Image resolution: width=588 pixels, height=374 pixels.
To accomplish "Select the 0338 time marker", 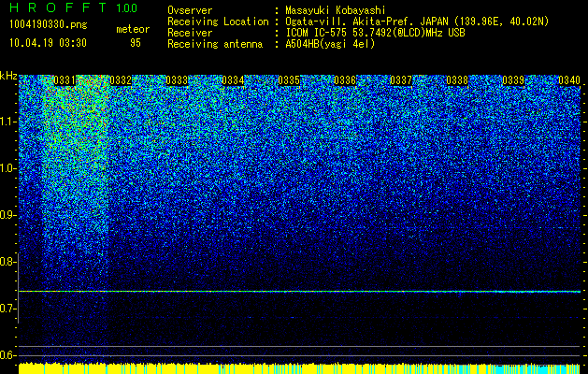I will click(x=457, y=80).
